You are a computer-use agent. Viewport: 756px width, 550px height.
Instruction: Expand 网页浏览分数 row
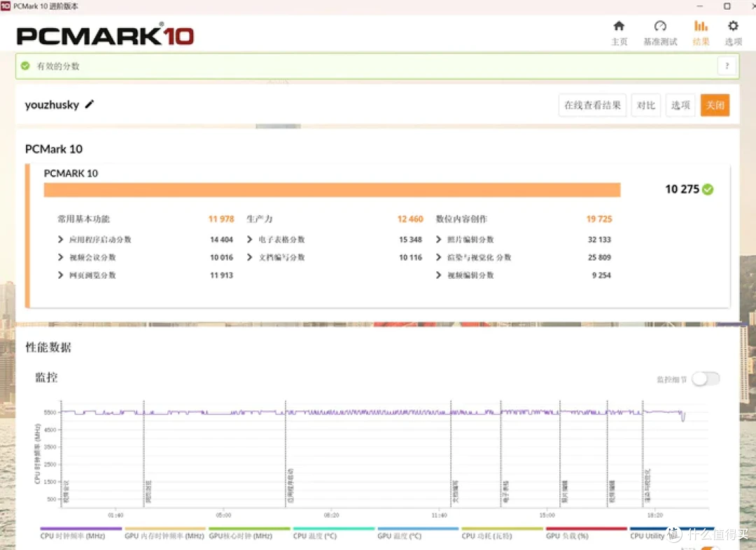click(x=60, y=275)
